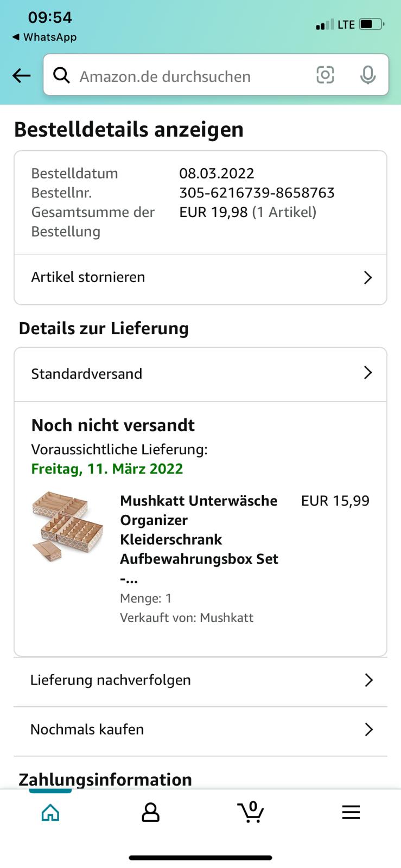Tap the search magnifier icon

coord(62,75)
